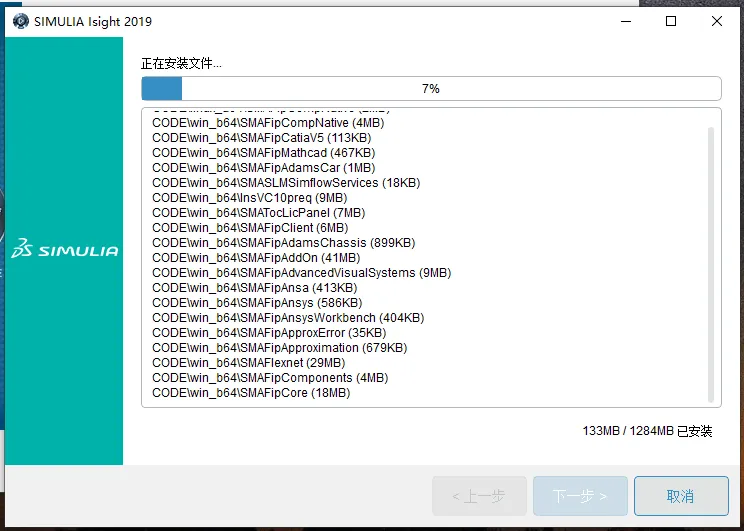The height and width of the screenshot is (531, 744).
Task: Cancel the installation with 取消 button
Action: coord(681,496)
